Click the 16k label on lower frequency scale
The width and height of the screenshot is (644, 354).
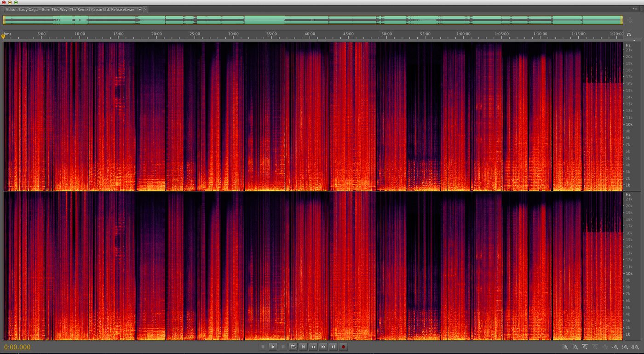628,233
